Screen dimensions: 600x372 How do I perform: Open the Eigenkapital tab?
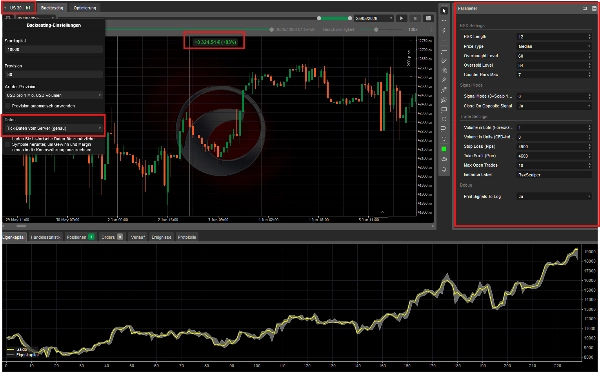(14, 237)
